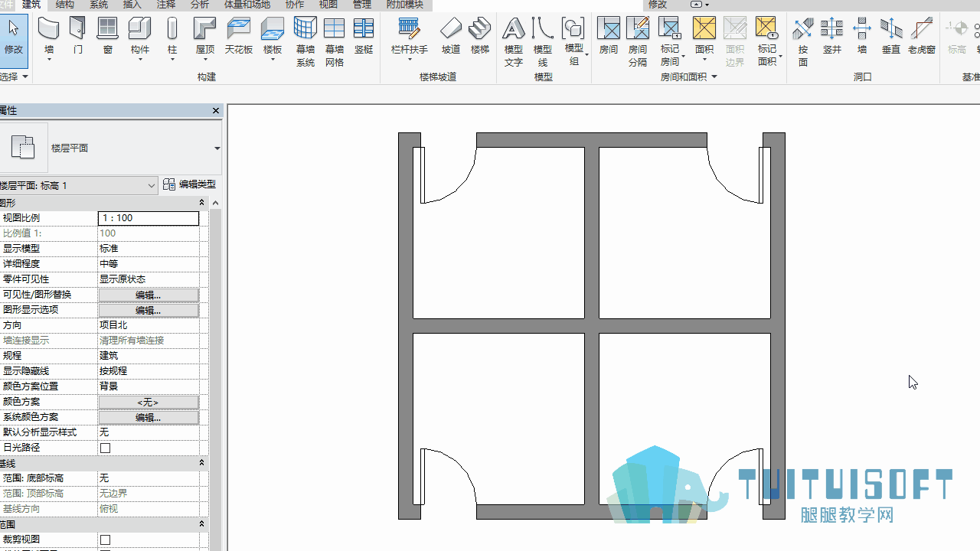Click the 模型线 model line icon
This screenshot has width=980, height=551.
pos(543,29)
